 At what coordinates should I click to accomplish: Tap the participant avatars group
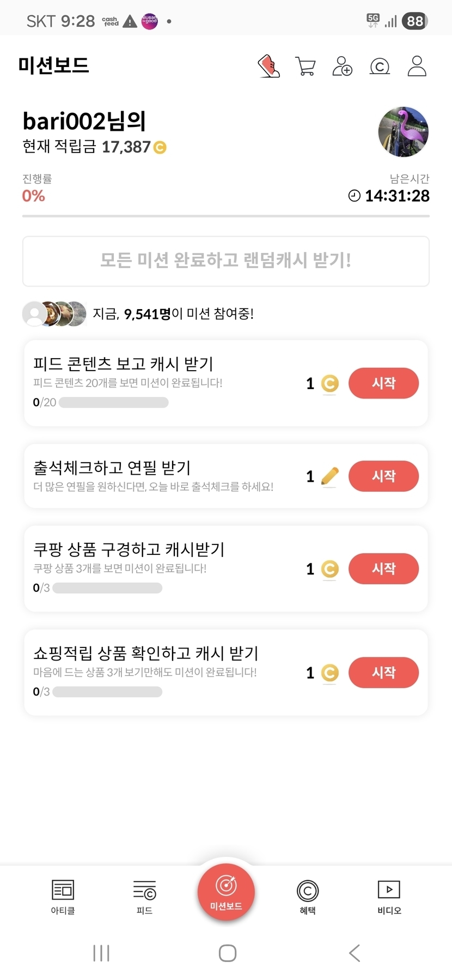click(54, 313)
